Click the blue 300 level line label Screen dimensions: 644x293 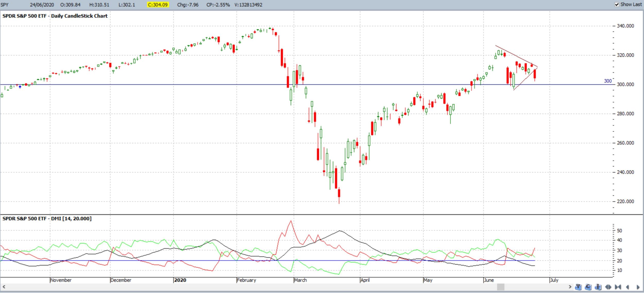[608, 81]
